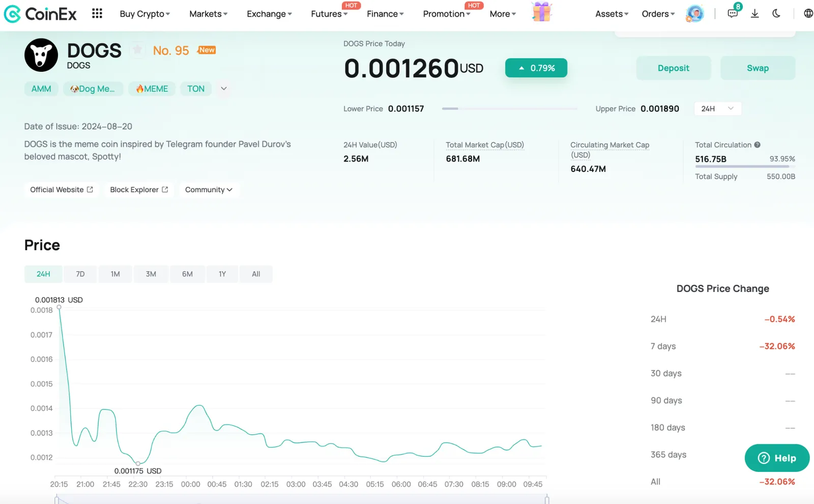The height and width of the screenshot is (504, 814).
Task: Open the 24H price range dropdown
Action: click(717, 109)
